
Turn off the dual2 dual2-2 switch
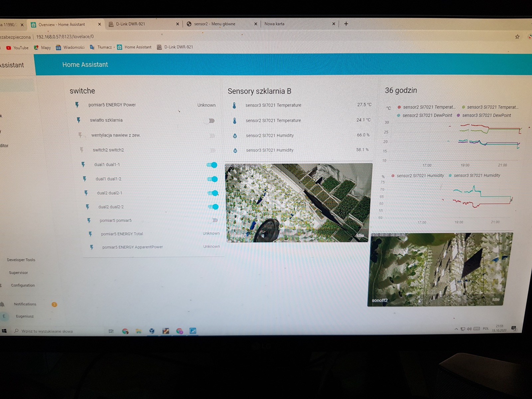[x=213, y=207]
